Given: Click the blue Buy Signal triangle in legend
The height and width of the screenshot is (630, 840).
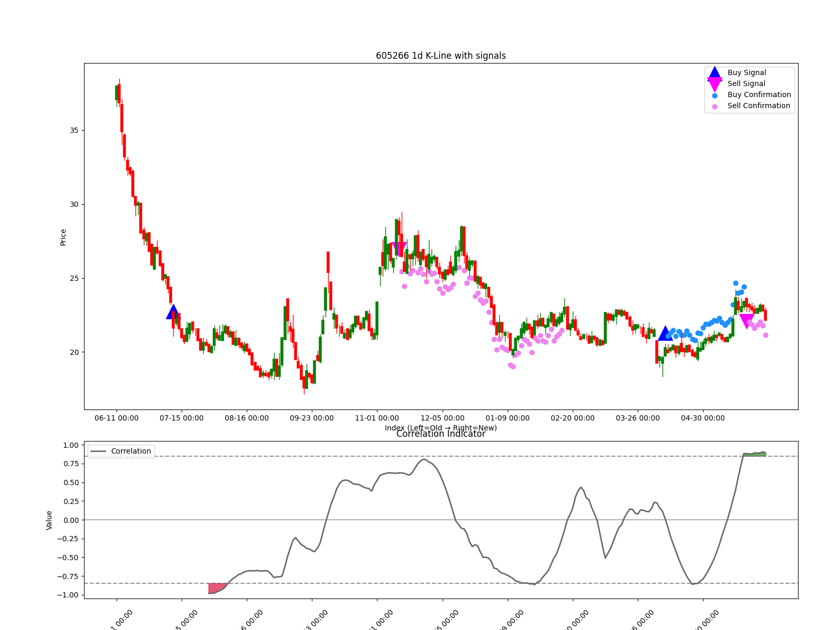Looking at the screenshot, I should tap(715, 73).
